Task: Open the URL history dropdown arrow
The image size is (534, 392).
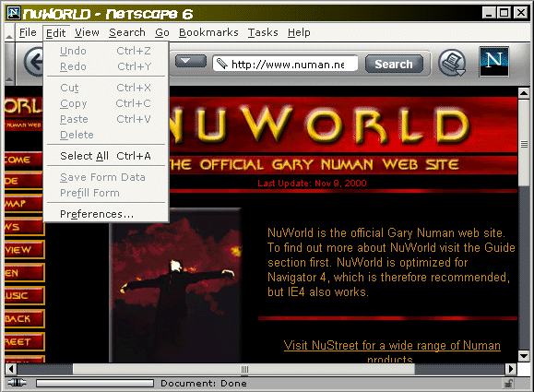Action: [x=190, y=61]
